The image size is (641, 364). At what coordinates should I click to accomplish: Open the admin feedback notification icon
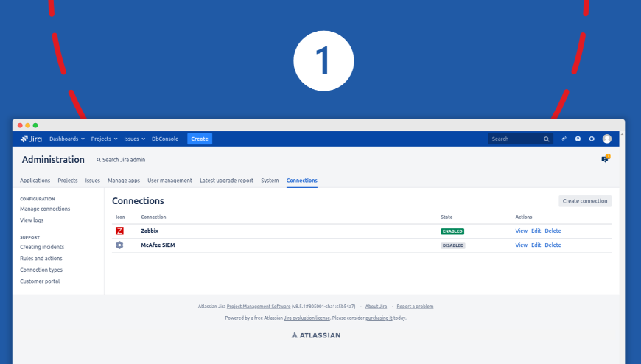606,158
